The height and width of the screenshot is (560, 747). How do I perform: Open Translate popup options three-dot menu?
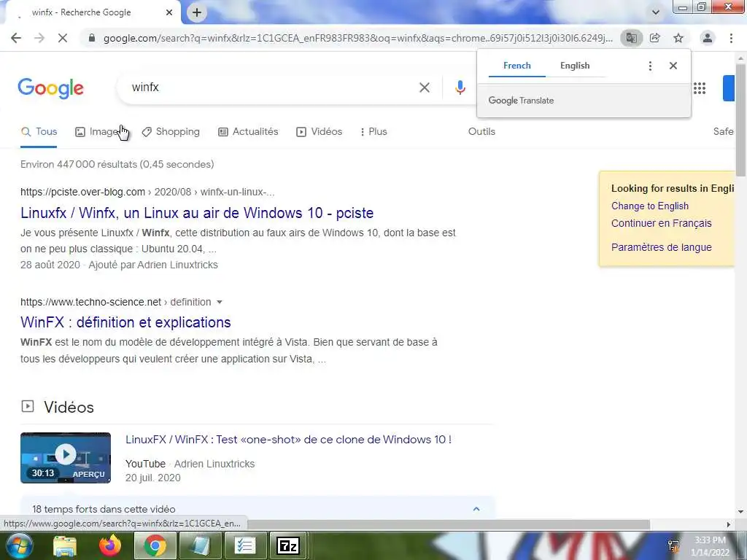650,66
